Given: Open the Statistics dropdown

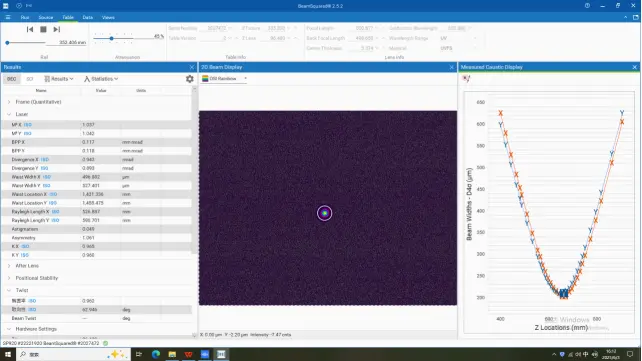Looking at the screenshot, I should (101, 79).
